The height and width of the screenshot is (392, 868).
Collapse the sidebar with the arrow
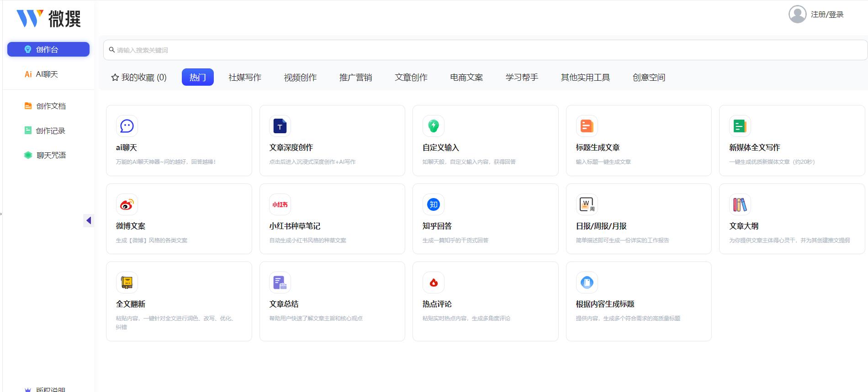[89, 220]
